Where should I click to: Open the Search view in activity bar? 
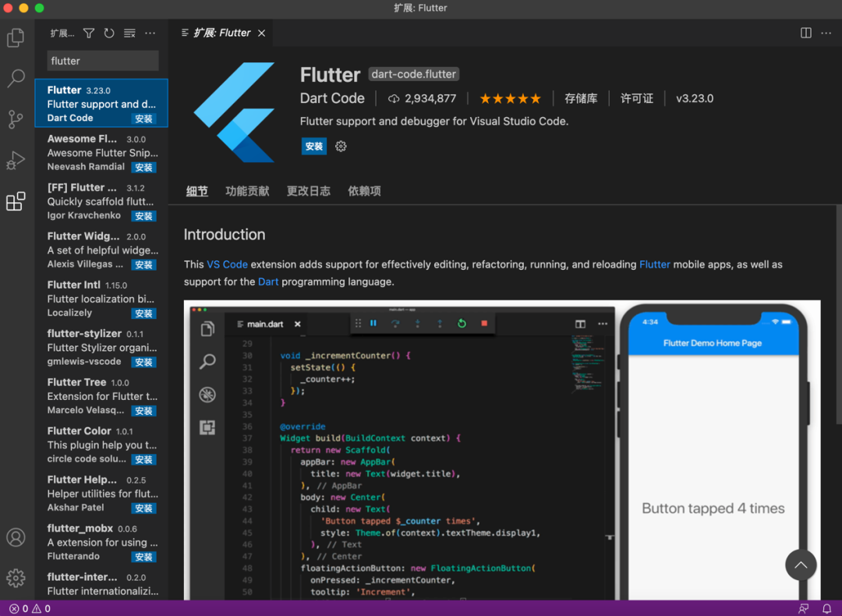coord(16,78)
